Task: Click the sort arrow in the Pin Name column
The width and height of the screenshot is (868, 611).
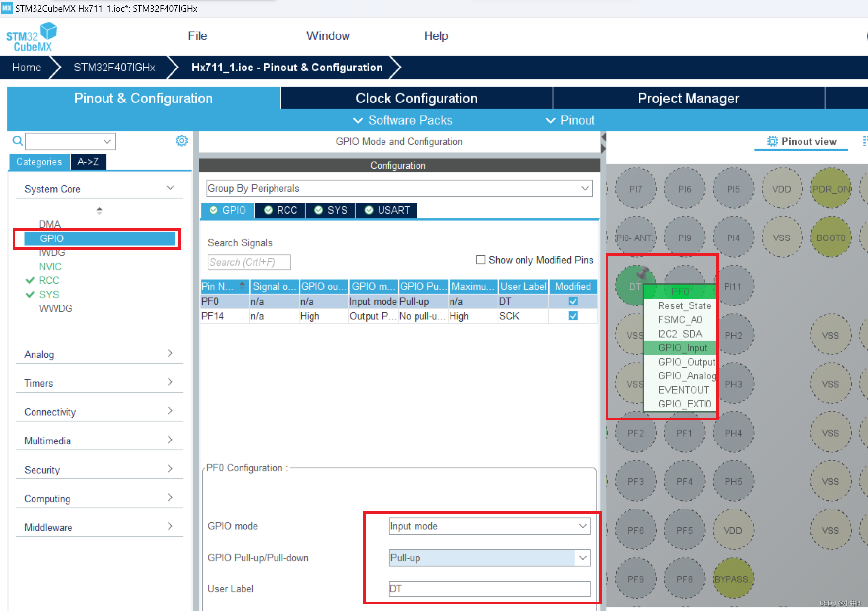Action: [242, 285]
